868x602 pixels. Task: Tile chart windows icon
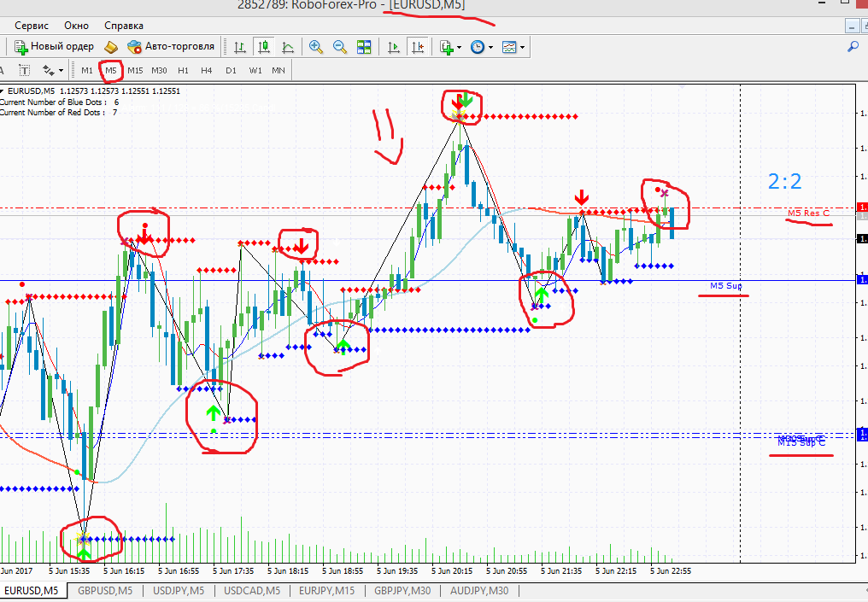(364, 47)
